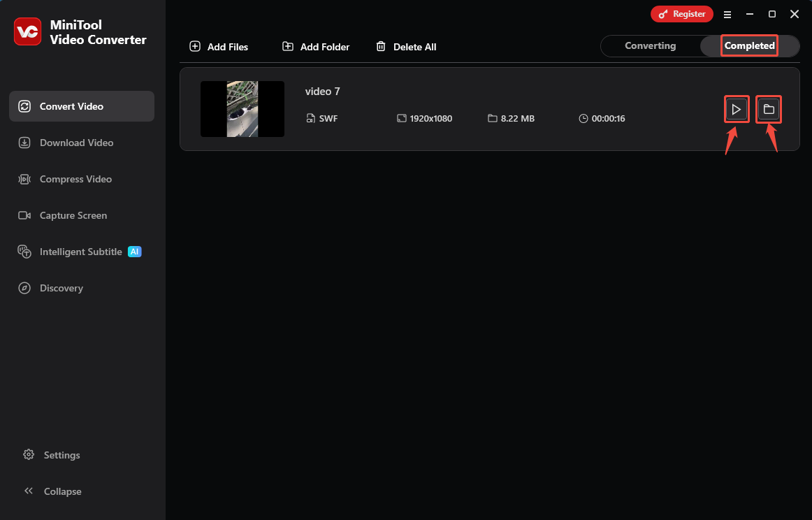Open the hamburger menu
The image size is (812, 520).
point(727,14)
